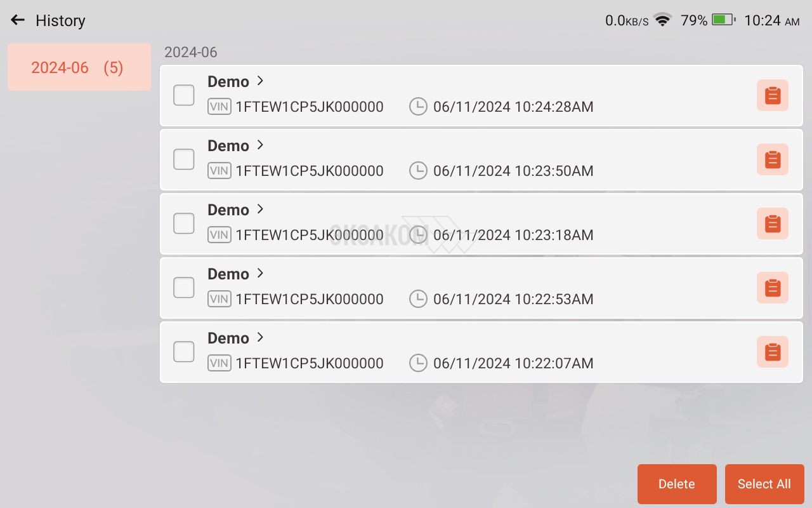Expand the Demo chevron of the 10:24:28AM record
The width and height of the screenshot is (812, 508).
click(260, 81)
